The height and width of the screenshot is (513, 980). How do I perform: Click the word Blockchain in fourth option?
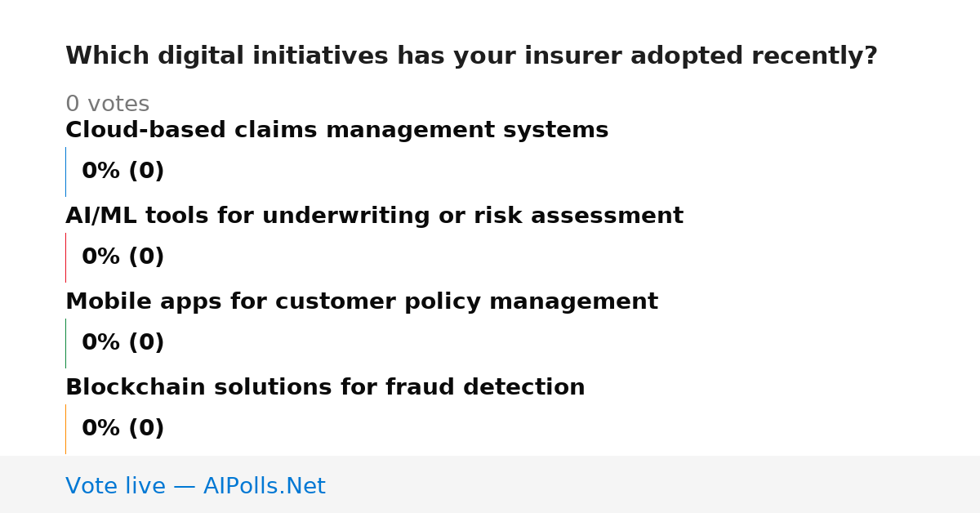[136, 387]
